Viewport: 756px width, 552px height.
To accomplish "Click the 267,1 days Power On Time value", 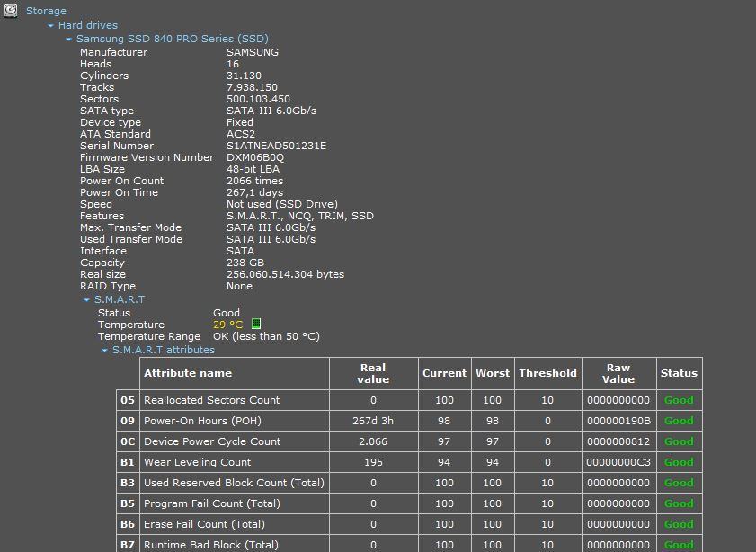I will point(255,192).
